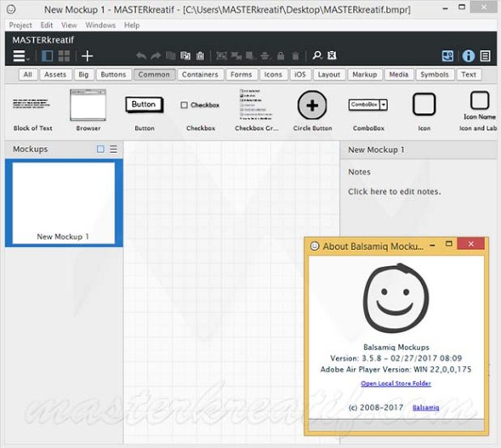Screen dimensions: 501x448
Task: Select the Icons library category
Action: [273, 75]
